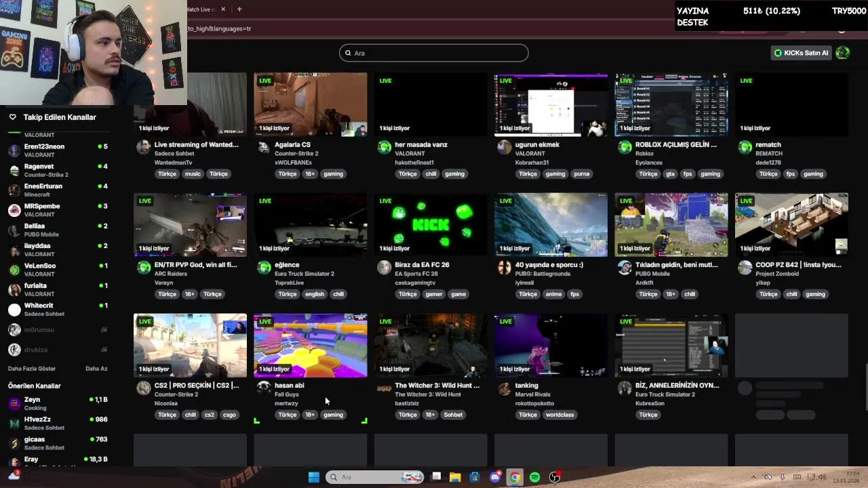Image resolution: width=868 pixels, height=488 pixels.
Task: Open Discord from the taskbar
Action: (x=495, y=477)
